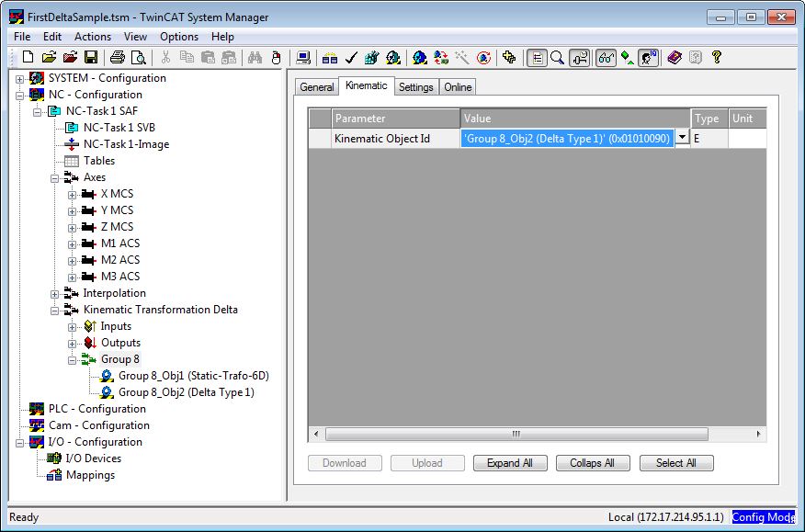Collapse the Group 8 node

coord(72,360)
